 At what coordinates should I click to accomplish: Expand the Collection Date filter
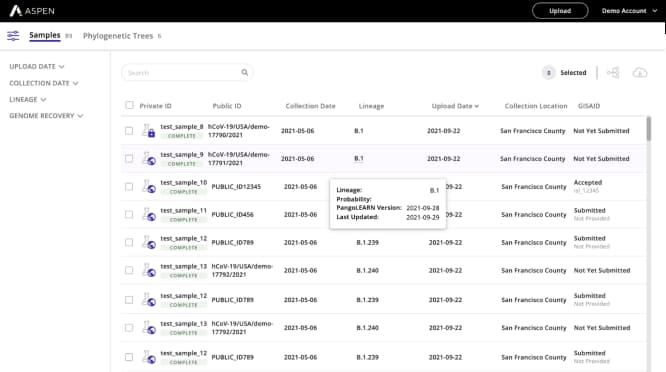[44, 83]
